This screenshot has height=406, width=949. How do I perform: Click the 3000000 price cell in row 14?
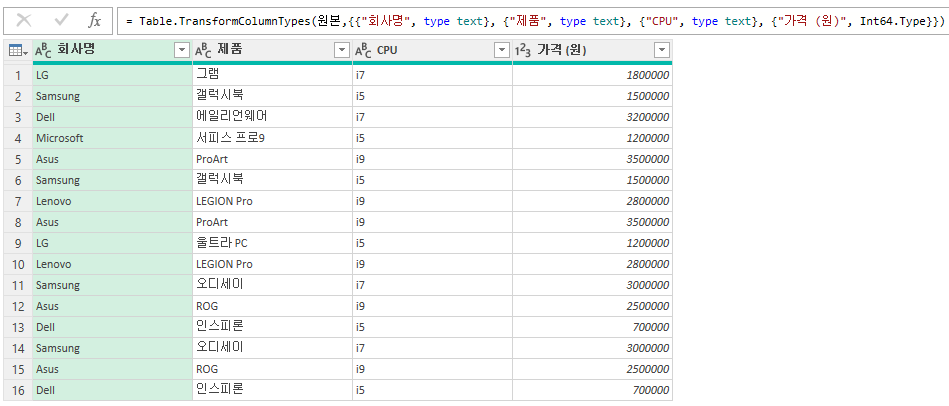(x=593, y=349)
